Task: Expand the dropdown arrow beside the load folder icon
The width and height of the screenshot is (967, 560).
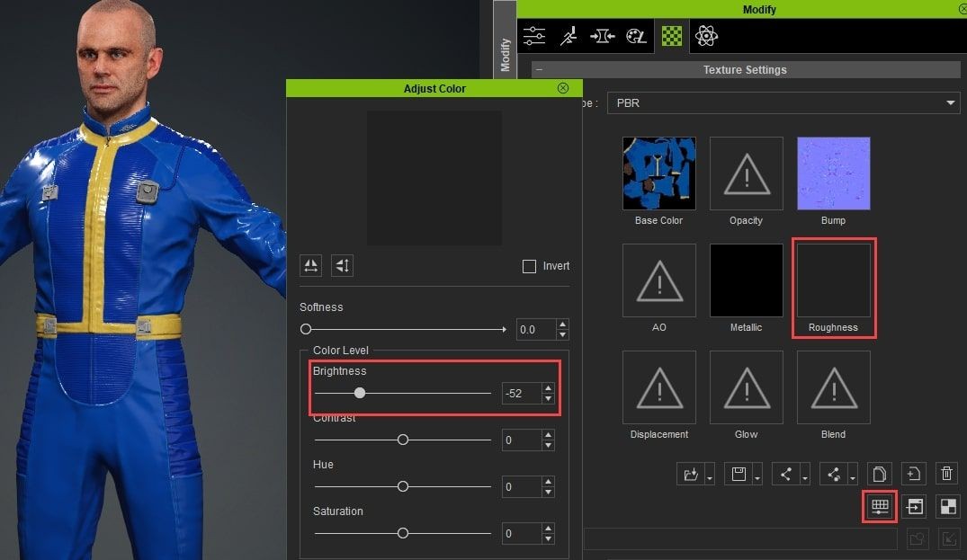Action: (711, 476)
